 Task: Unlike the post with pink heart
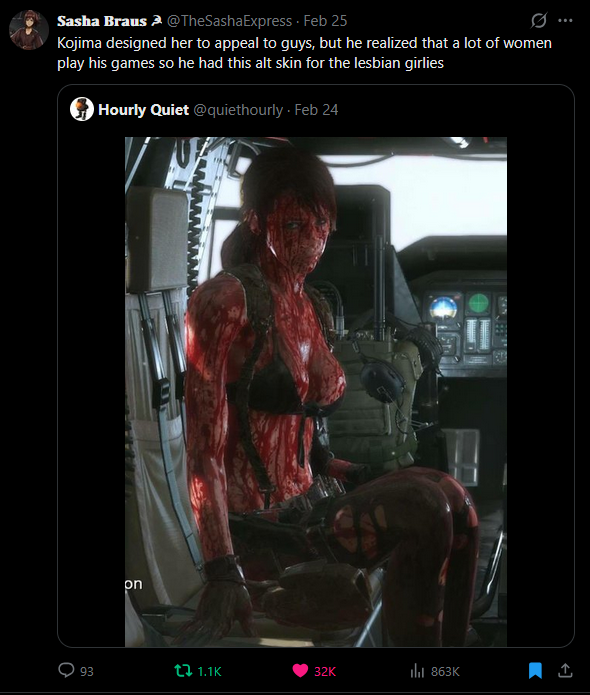pyautogui.click(x=300, y=671)
